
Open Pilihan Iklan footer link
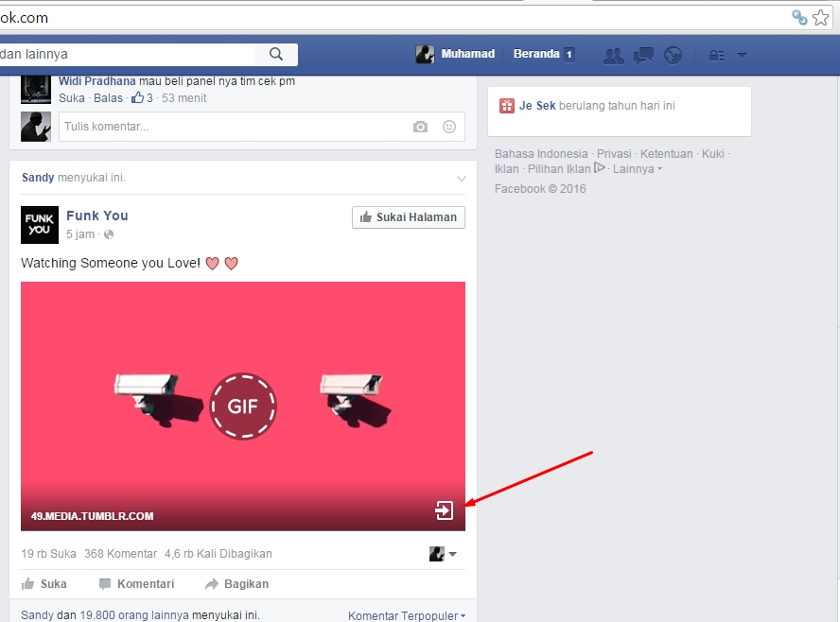coord(559,169)
